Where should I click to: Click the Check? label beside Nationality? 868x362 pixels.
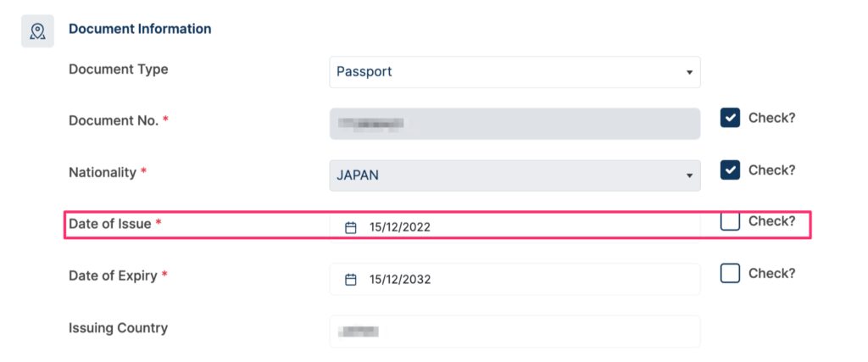click(x=771, y=170)
